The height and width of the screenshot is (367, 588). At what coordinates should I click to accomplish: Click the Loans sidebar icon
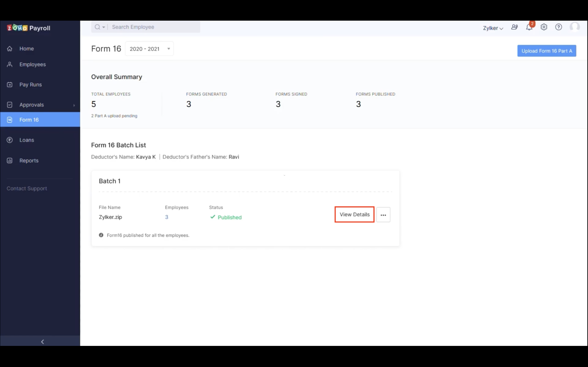click(x=10, y=140)
